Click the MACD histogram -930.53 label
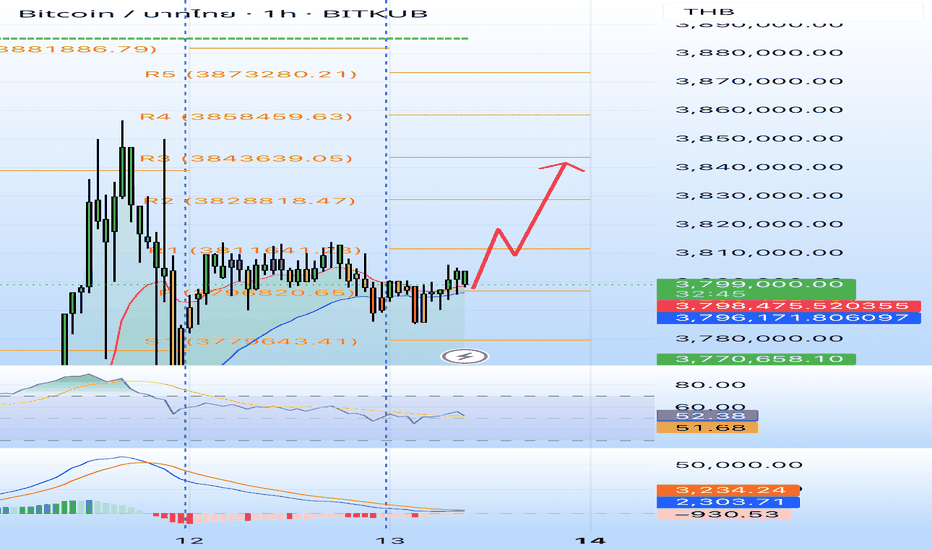The width and height of the screenshot is (932, 550). 724,514
